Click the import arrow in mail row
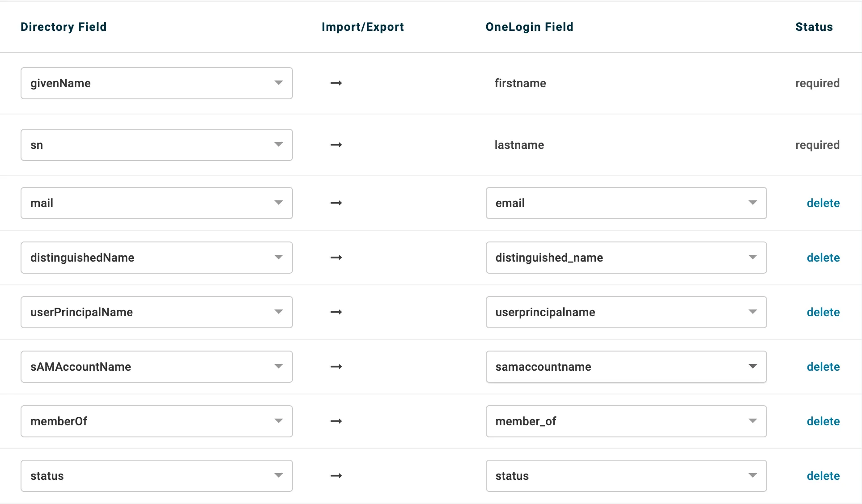This screenshot has width=862, height=504. coord(336,203)
